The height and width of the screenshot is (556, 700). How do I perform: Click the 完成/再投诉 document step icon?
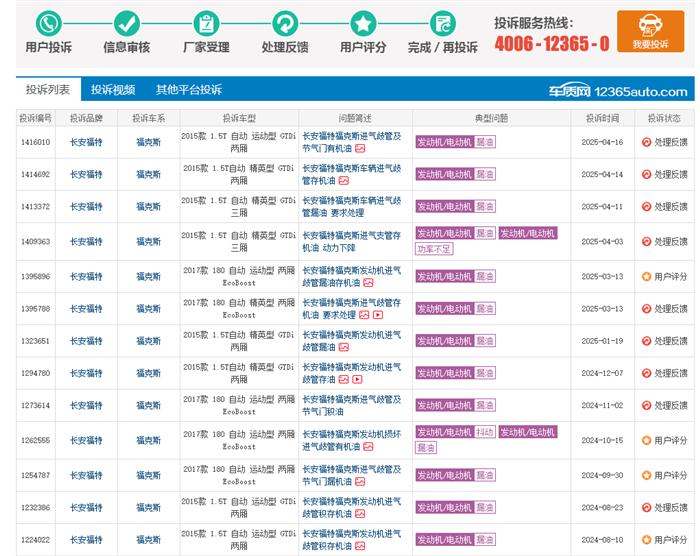point(442,24)
